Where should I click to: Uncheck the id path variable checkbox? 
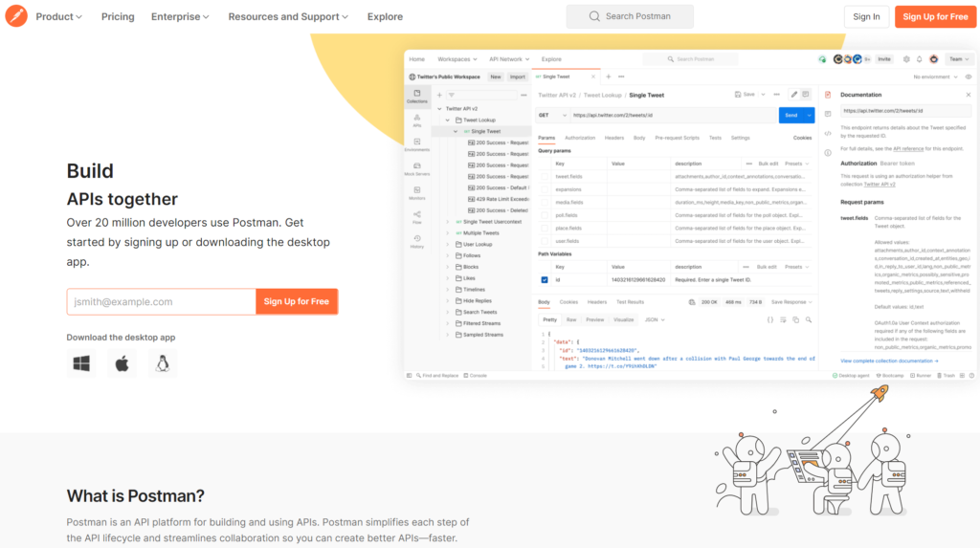pyautogui.click(x=545, y=280)
